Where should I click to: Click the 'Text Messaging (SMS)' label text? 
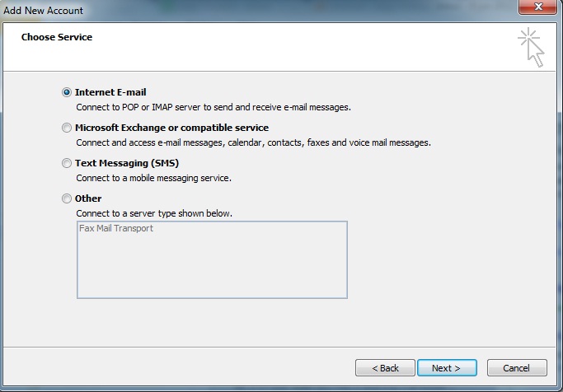(127, 163)
